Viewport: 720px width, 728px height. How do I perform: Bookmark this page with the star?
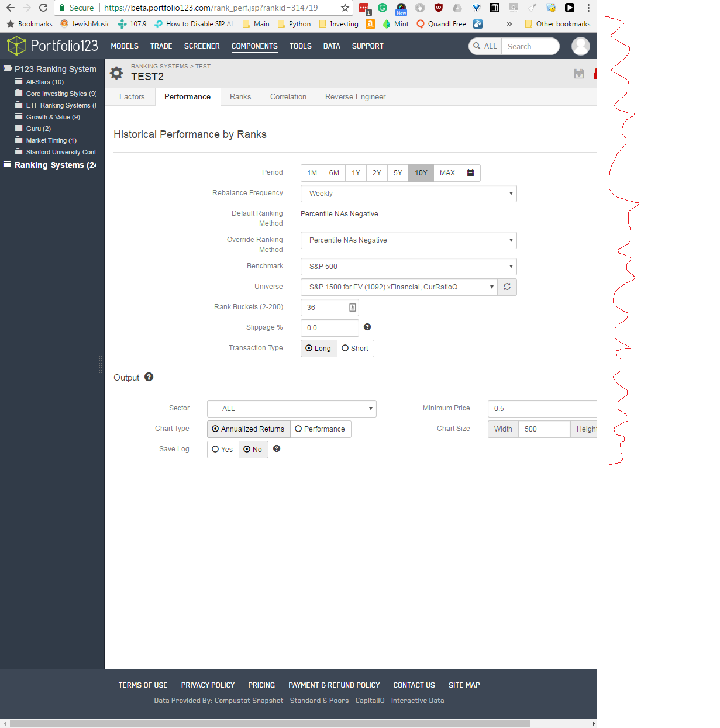[x=345, y=8]
